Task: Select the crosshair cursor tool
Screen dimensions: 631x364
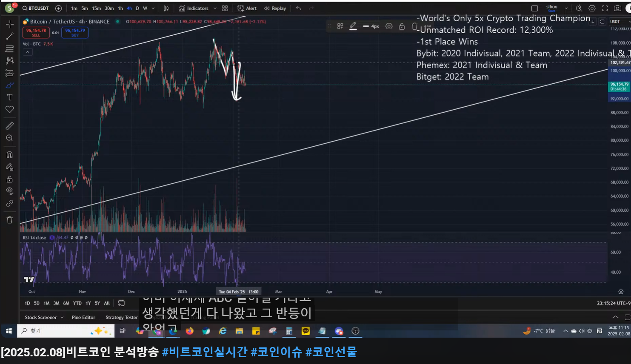Action: [x=9, y=24]
